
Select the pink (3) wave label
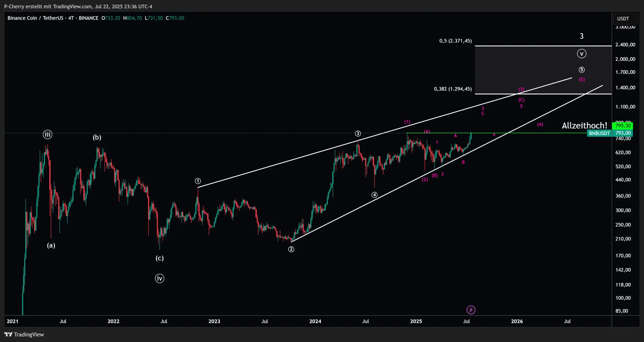pos(521,89)
